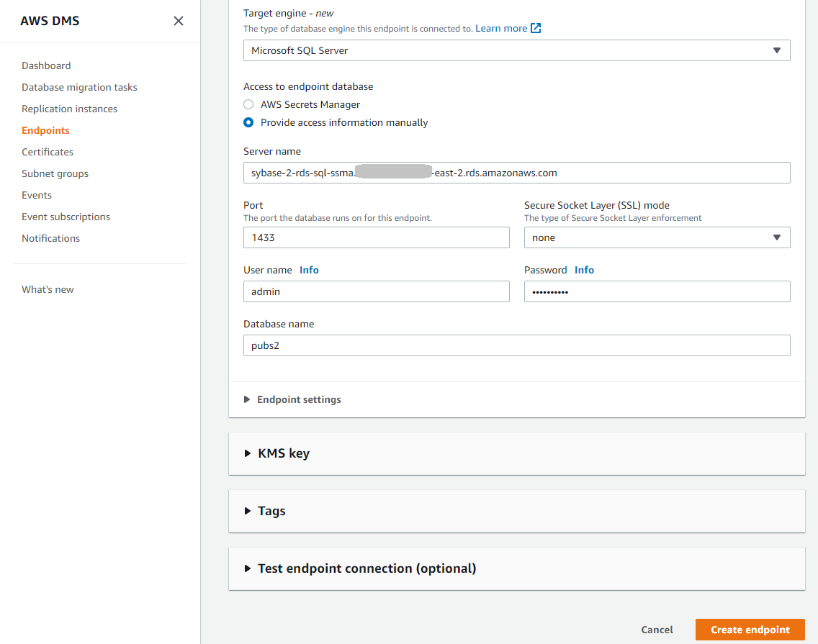Go to Dashboard in sidebar
This screenshot has width=818, height=644.
click(46, 65)
